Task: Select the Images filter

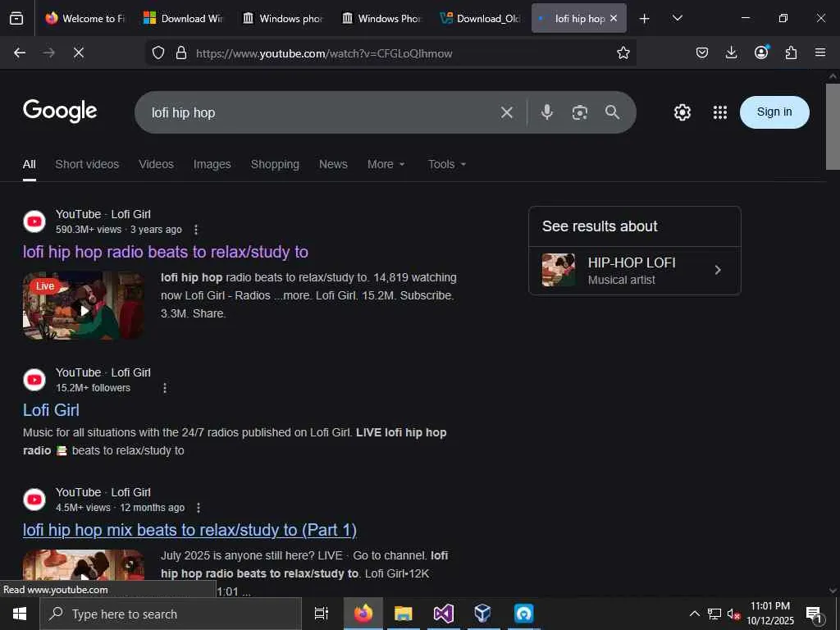Action: [x=212, y=164]
